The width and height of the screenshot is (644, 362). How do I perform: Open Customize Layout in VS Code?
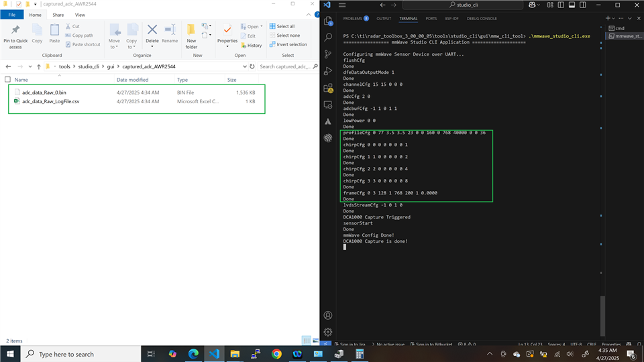(x=550, y=5)
